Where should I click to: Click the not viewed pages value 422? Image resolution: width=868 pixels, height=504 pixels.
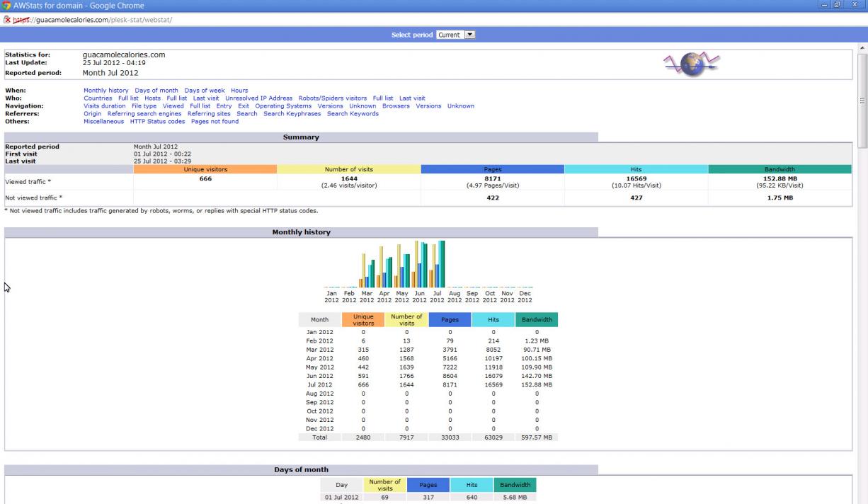point(493,198)
